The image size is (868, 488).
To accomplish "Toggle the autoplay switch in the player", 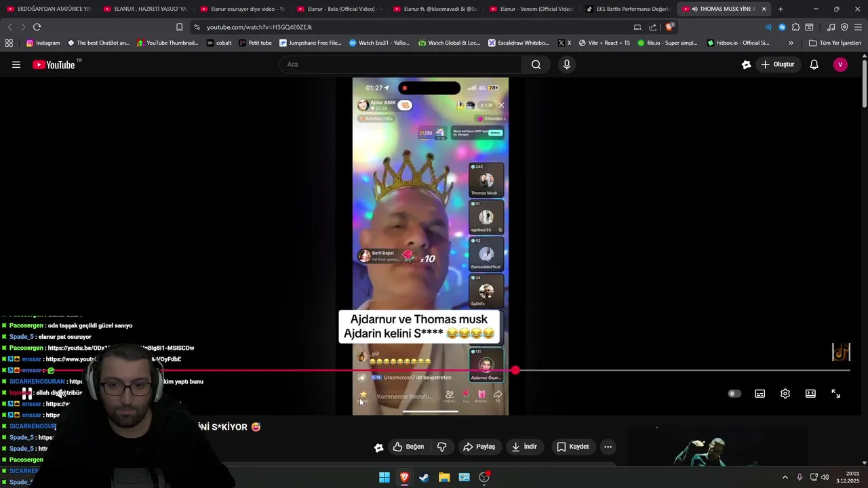I will 734,394.
